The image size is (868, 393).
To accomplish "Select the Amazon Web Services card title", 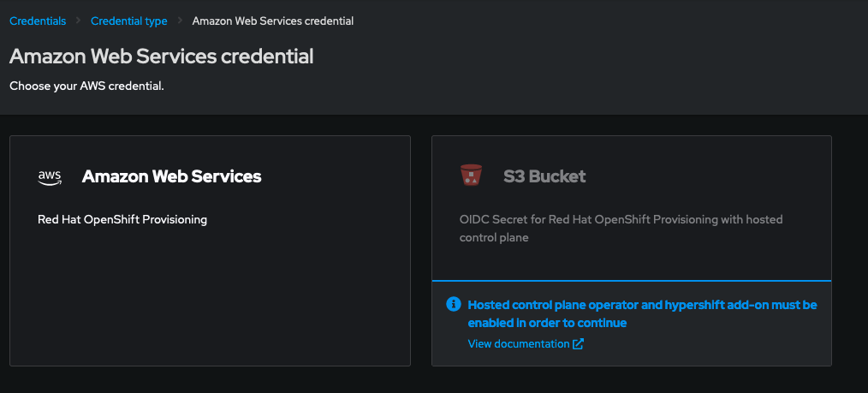I will point(171,176).
